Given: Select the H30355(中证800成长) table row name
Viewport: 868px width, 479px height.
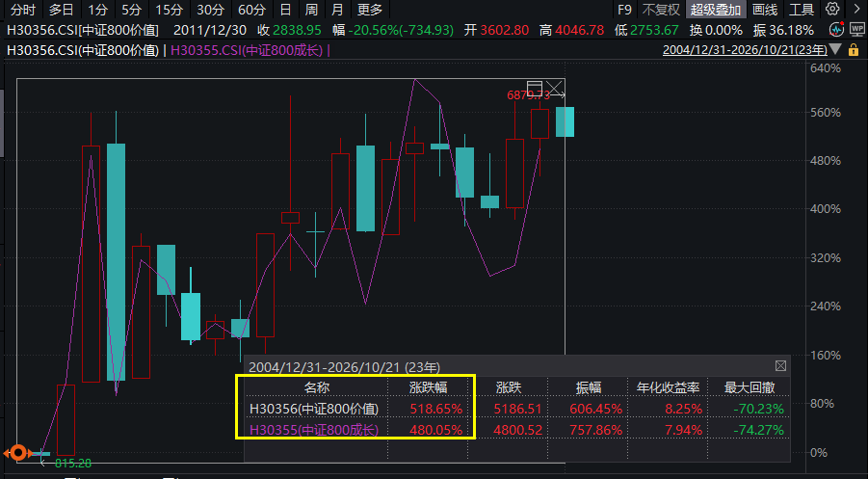Looking at the screenshot, I should point(314,430).
